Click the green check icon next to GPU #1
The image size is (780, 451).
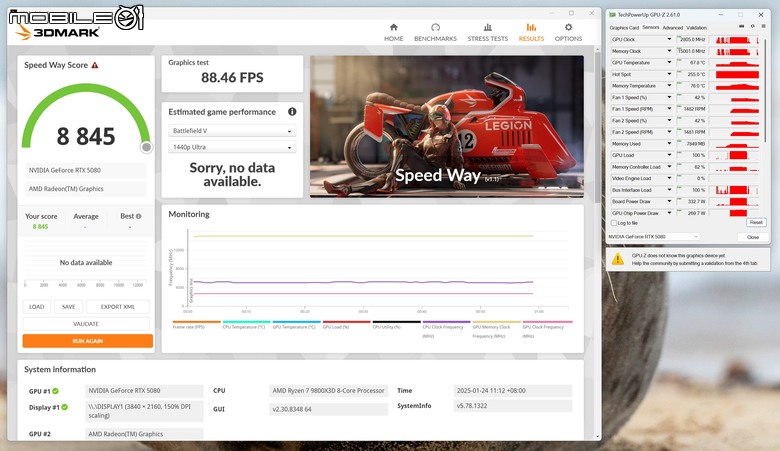[55, 391]
